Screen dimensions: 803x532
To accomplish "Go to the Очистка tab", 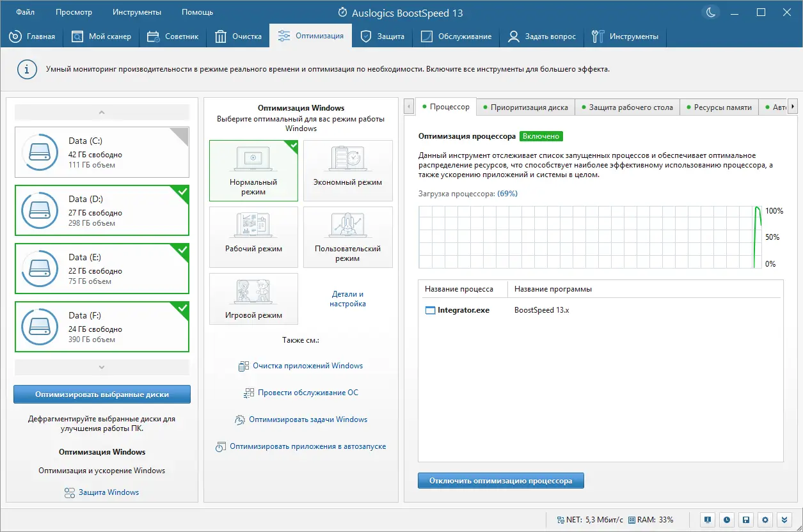I will 238,36.
